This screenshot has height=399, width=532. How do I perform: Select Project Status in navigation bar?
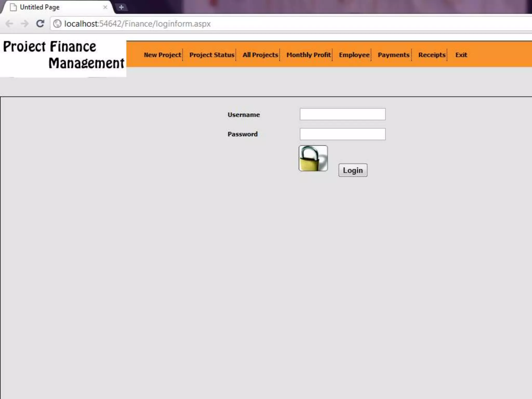pos(212,55)
